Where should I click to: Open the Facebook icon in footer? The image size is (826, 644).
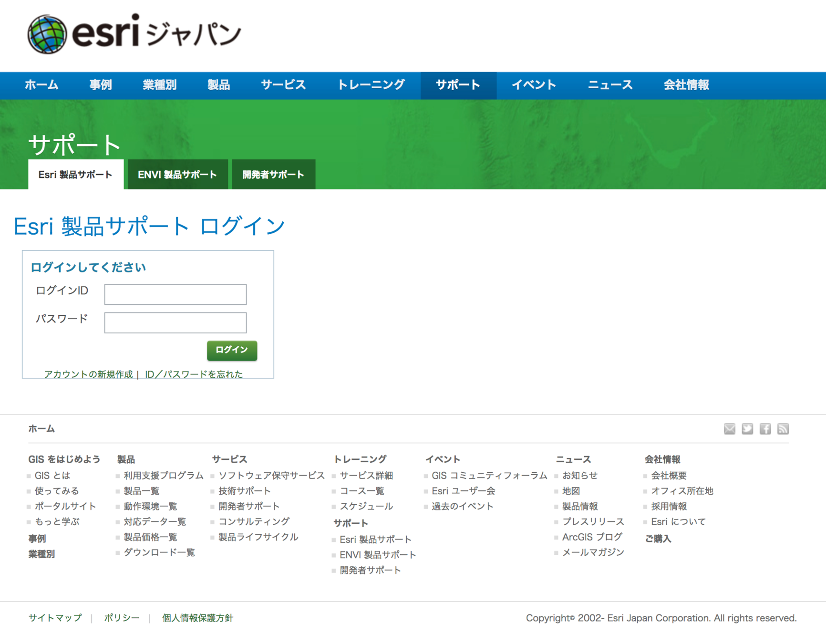point(765,429)
